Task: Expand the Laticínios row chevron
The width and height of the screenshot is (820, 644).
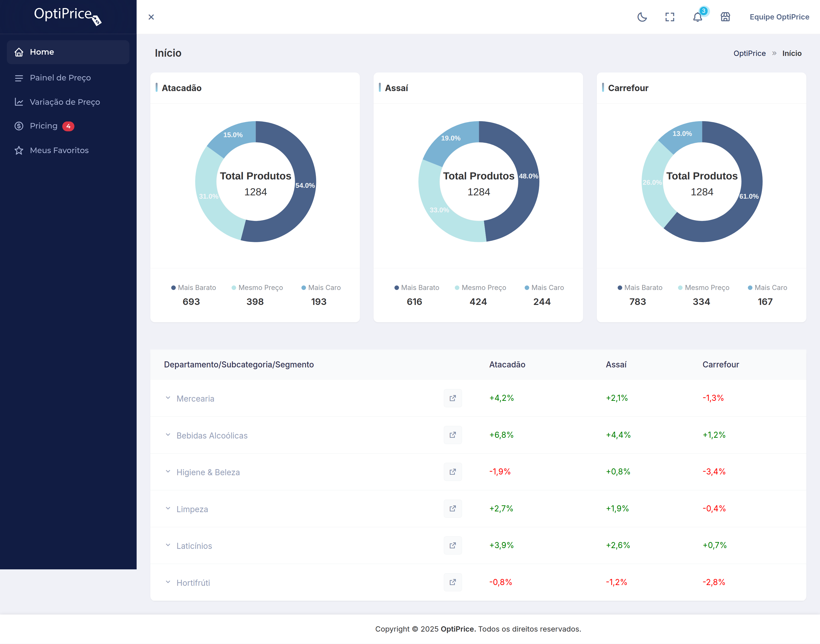Action: coord(168,545)
